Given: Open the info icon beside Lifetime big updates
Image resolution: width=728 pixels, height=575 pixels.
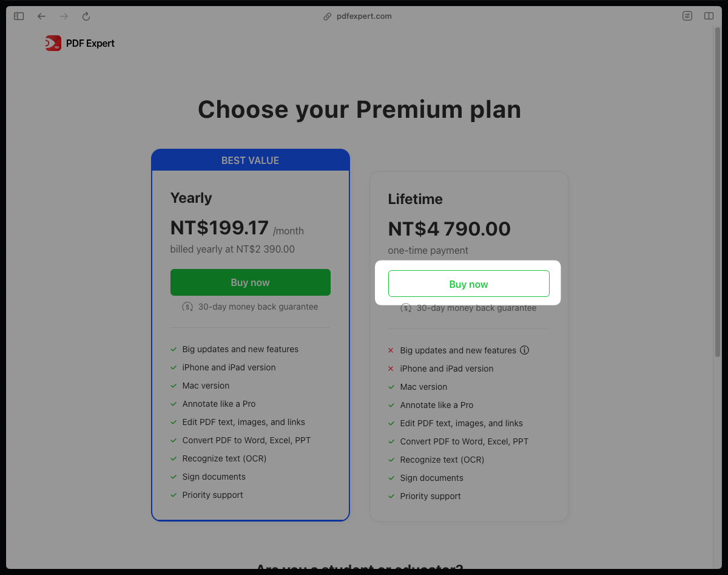Looking at the screenshot, I should (x=525, y=350).
